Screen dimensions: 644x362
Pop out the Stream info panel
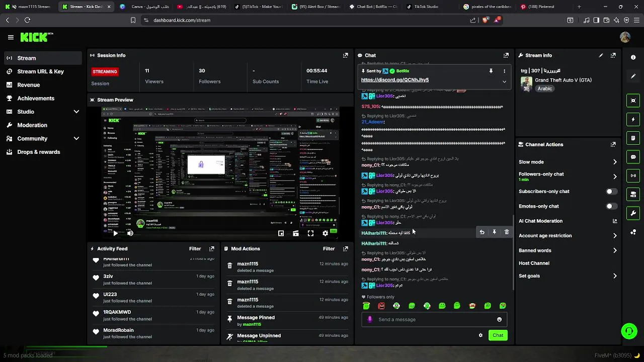click(613, 55)
